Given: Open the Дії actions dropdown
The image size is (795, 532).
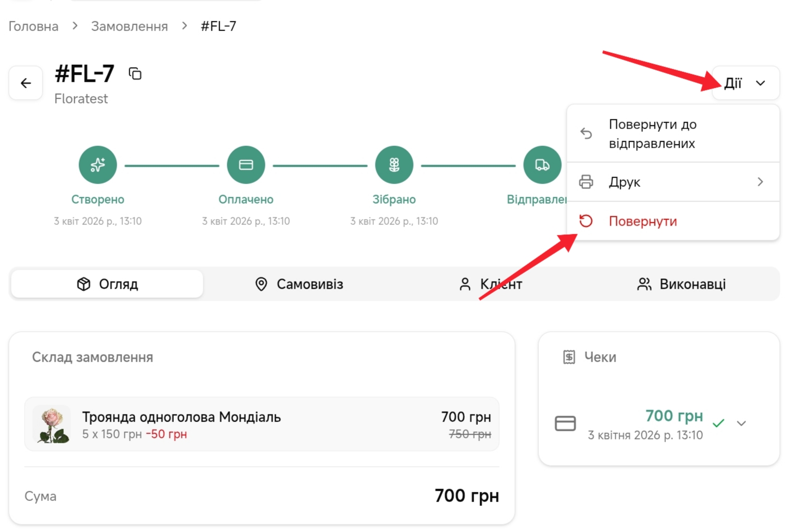Looking at the screenshot, I should tap(745, 83).
